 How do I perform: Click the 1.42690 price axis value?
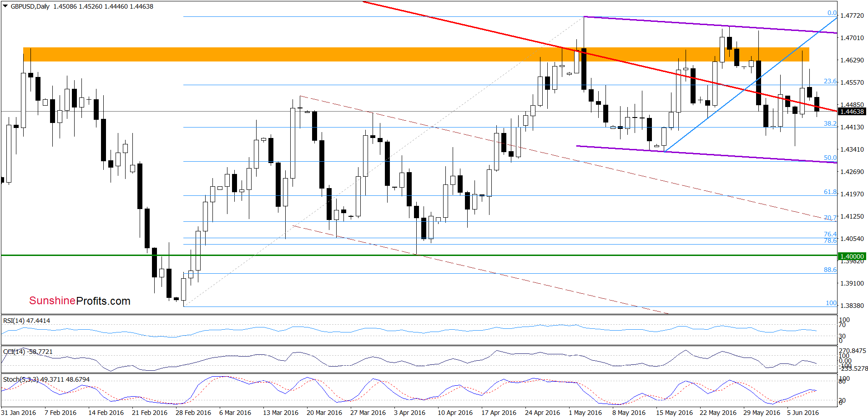(852, 172)
